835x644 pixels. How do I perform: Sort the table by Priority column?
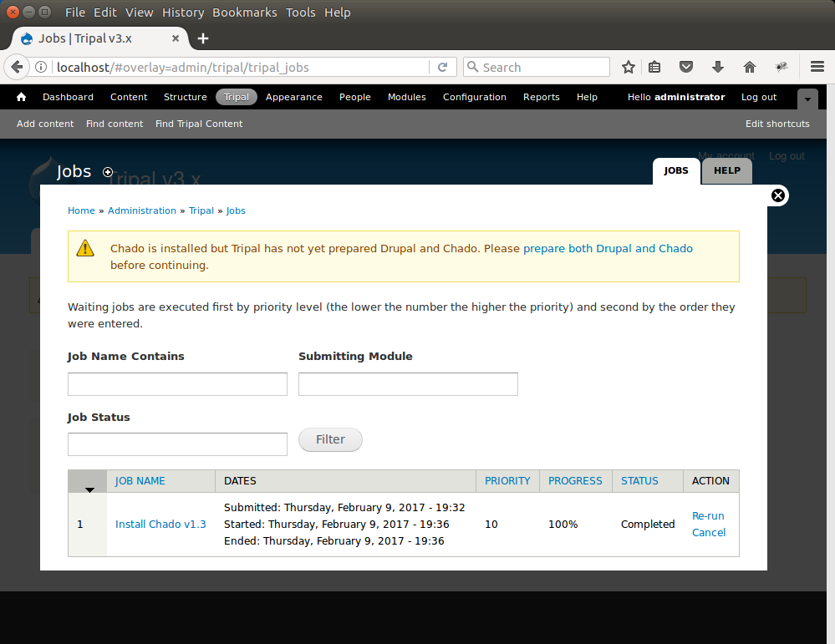click(x=507, y=481)
